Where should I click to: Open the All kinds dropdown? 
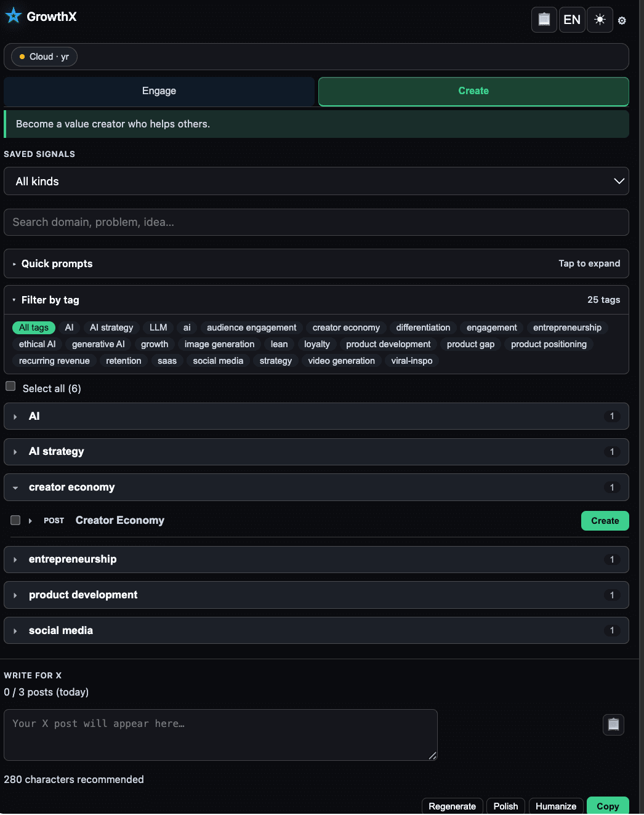[x=316, y=181]
